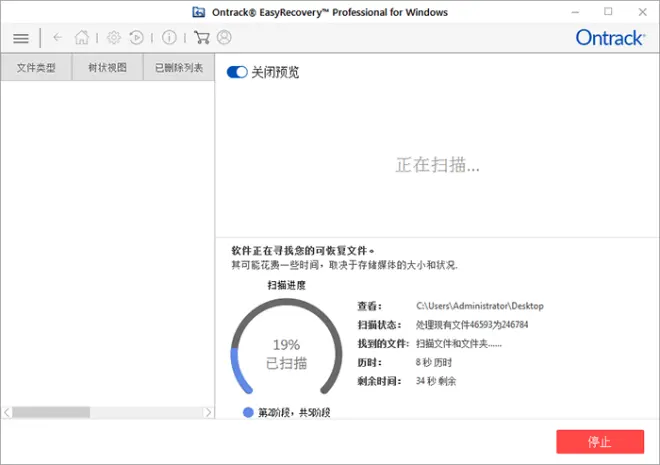
Task: Go back with the arrow icon
Action: pos(58,37)
